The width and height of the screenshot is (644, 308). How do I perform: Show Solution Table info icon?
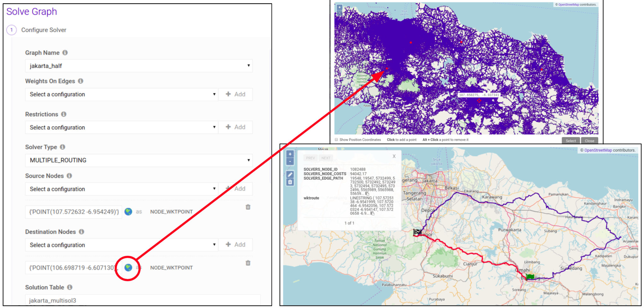pyautogui.click(x=70, y=287)
